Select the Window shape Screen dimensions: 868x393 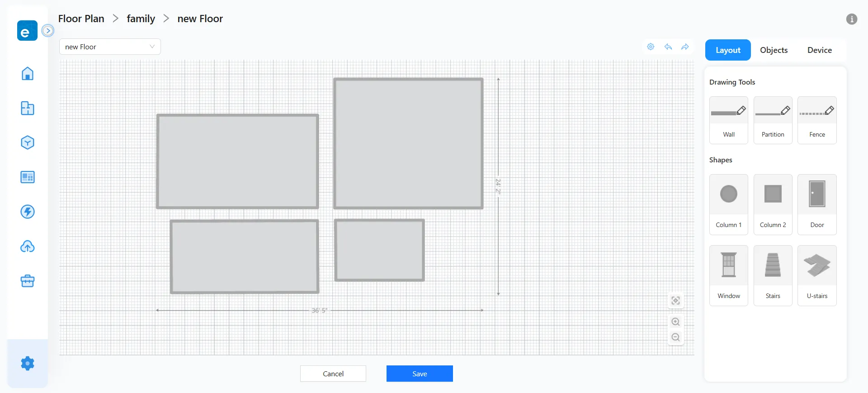[728, 275]
